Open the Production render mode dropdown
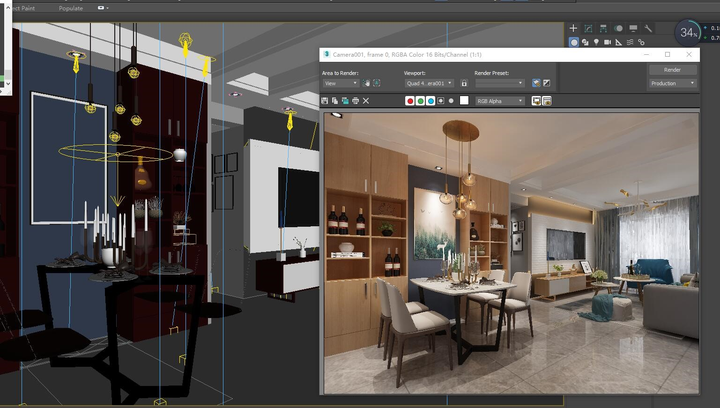Viewport: 720px width, 408px height. 673,83
